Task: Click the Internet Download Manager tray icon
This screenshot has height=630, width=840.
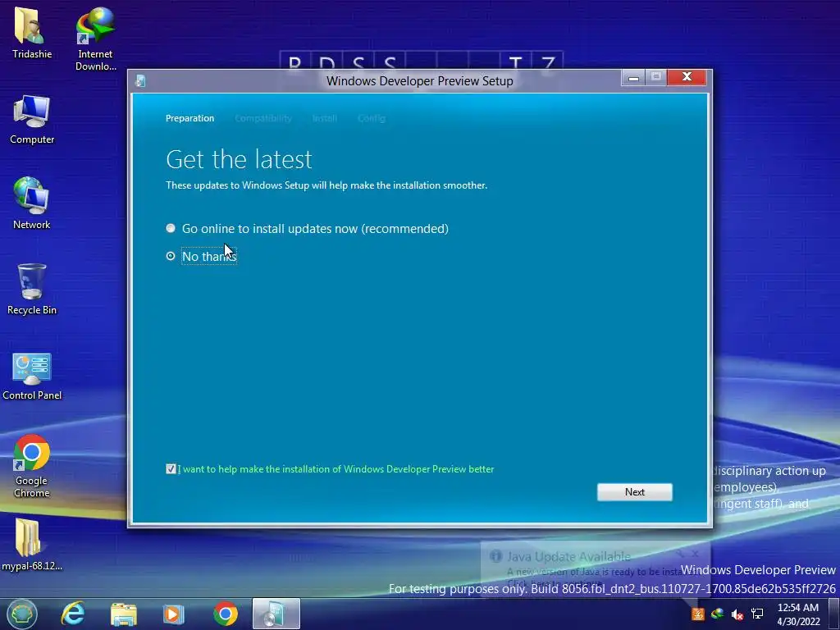Action: 717,614
